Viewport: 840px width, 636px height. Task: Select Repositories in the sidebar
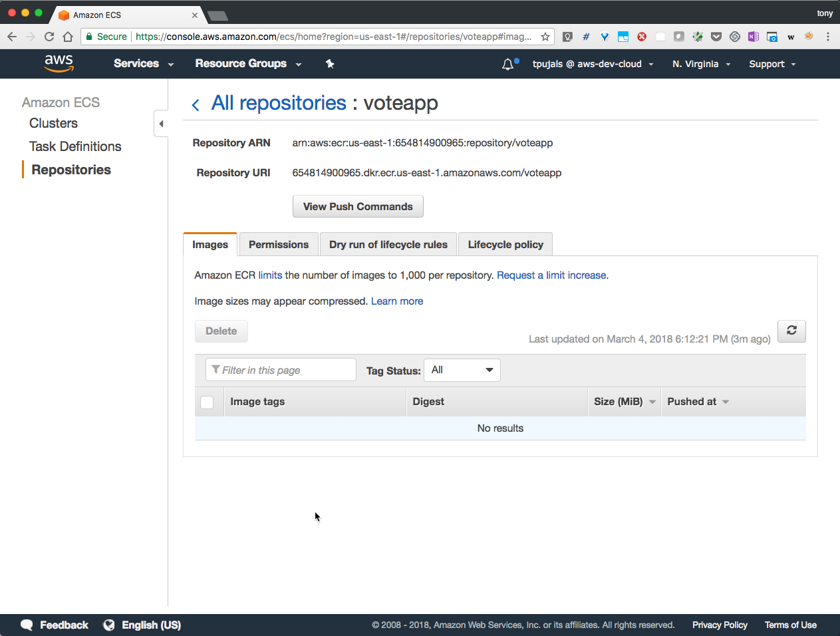pyautogui.click(x=71, y=170)
